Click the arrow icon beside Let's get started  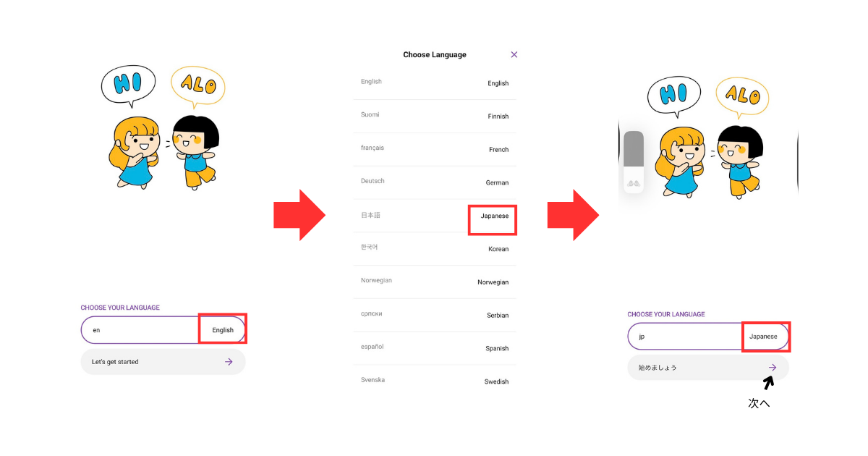[229, 362]
